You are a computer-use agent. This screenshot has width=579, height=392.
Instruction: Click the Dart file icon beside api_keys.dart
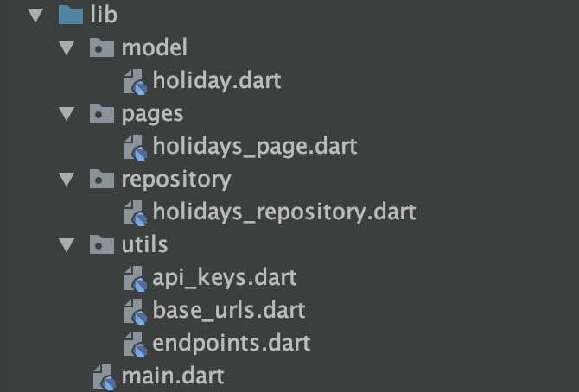[136, 279]
